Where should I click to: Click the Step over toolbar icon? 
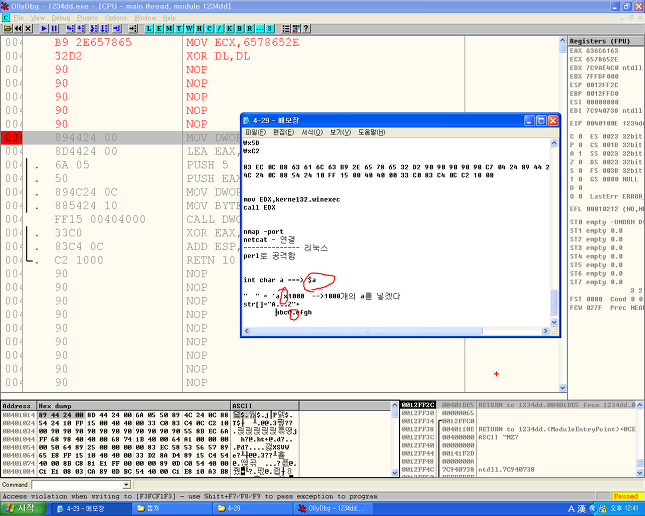coord(81,28)
